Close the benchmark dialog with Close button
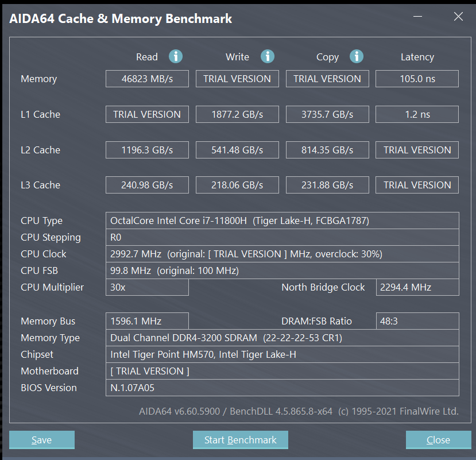This screenshot has width=476, height=460. click(x=438, y=440)
